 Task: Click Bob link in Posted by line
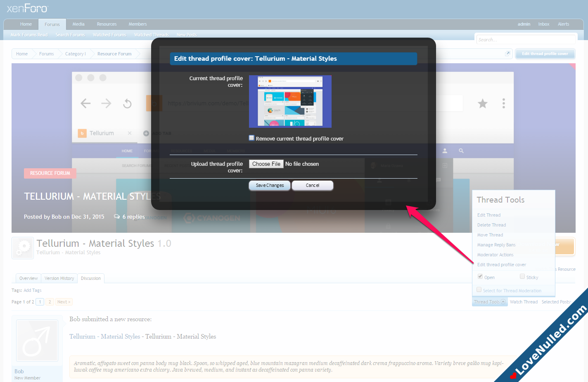pos(57,217)
